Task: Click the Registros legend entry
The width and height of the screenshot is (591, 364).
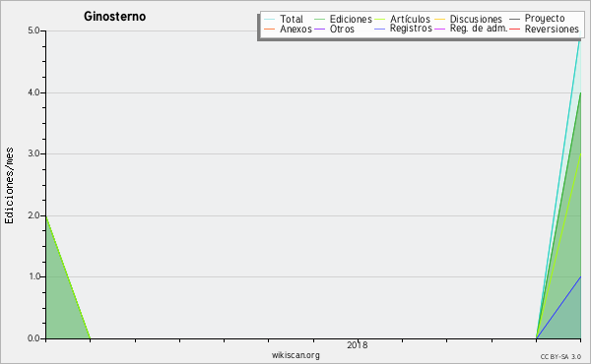Action: (x=403, y=29)
